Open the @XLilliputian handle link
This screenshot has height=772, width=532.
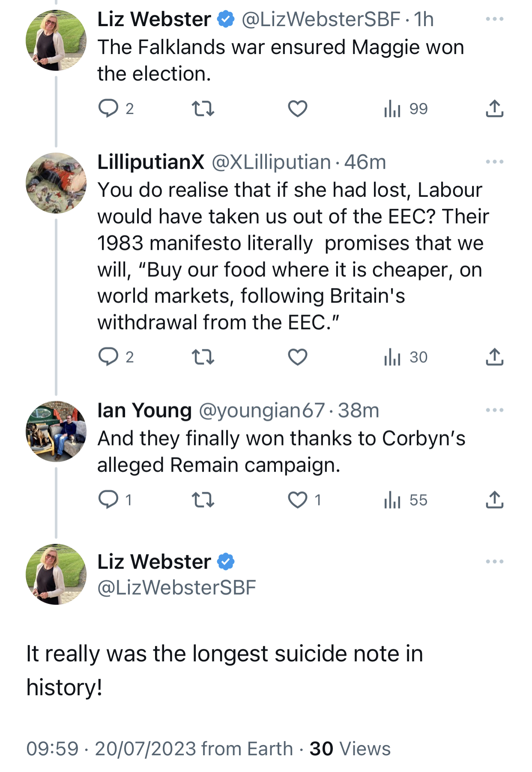click(271, 162)
